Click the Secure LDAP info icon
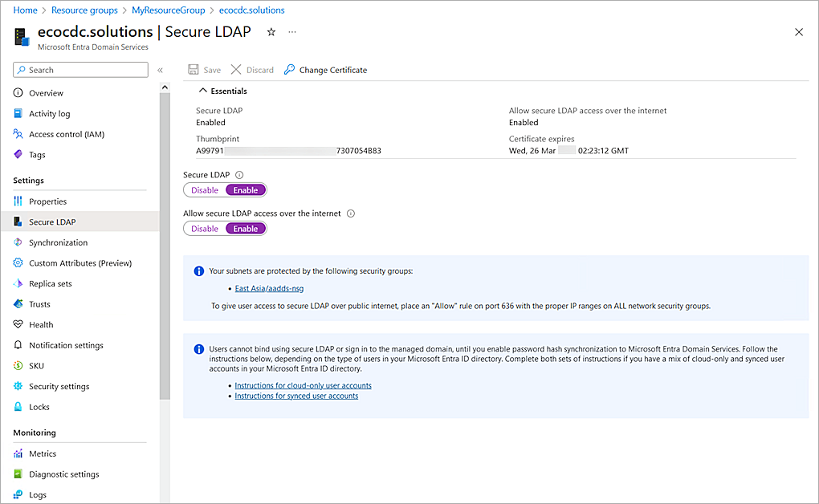 [x=239, y=175]
